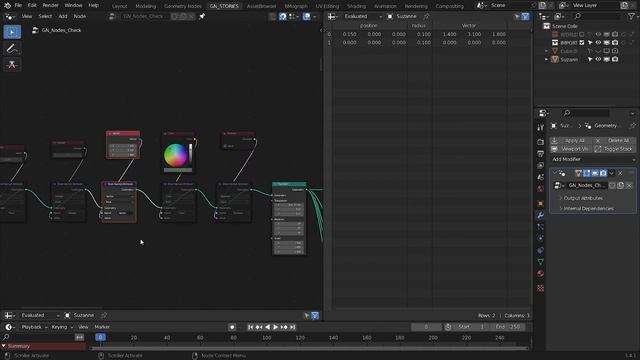Open the Render menu
The height and width of the screenshot is (360, 640).
(x=50, y=5)
